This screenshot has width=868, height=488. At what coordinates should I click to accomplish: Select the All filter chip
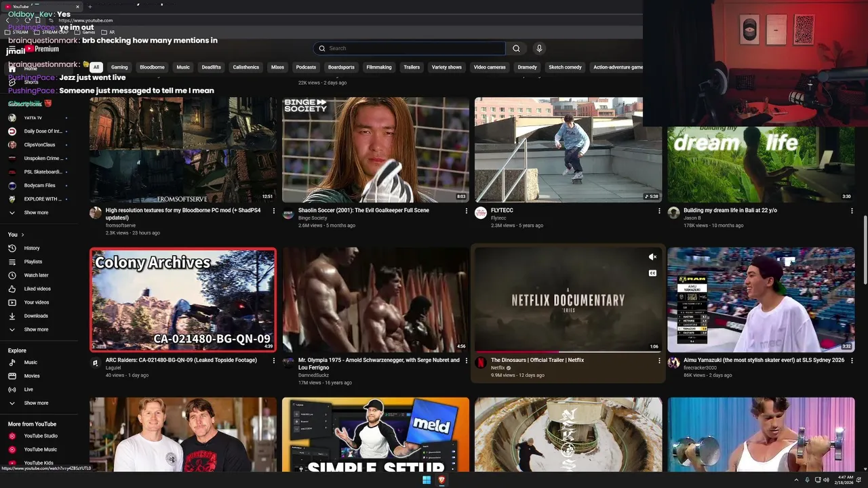point(96,67)
